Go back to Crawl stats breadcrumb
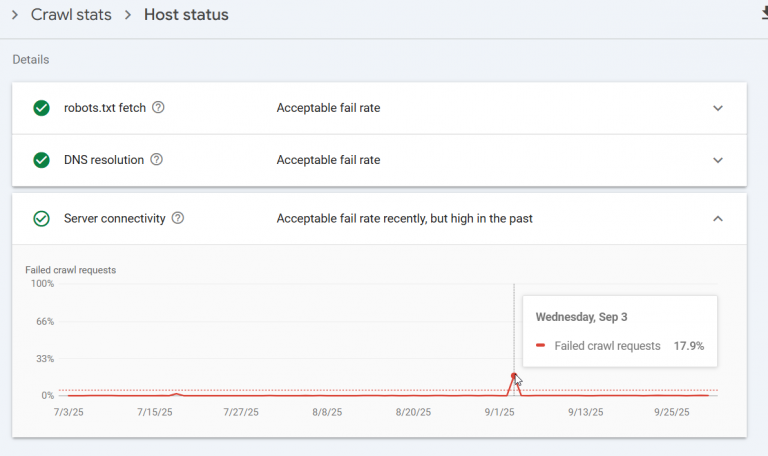Image resolution: width=768 pixels, height=456 pixels. [71, 15]
